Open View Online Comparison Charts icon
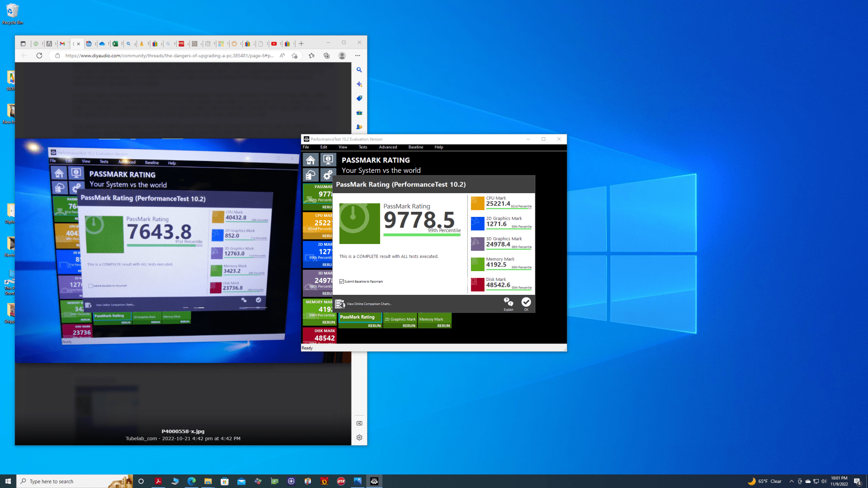This screenshot has width=868, height=488. pos(340,304)
